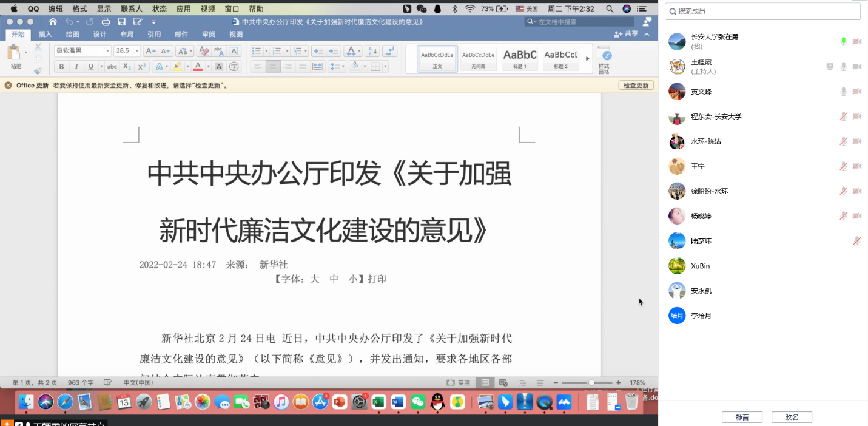Click the increase indent button
This screenshot has width=868, height=426.
[x=333, y=51]
